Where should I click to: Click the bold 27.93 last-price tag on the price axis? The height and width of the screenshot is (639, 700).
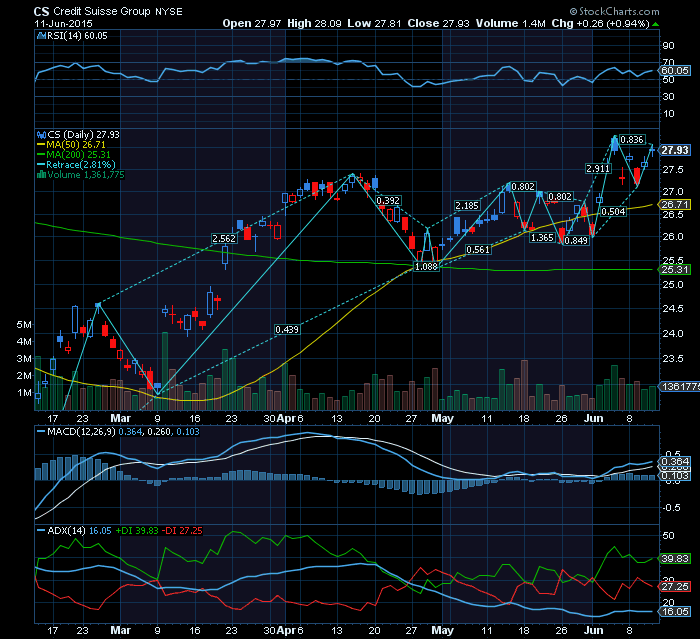(x=675, y=150)
